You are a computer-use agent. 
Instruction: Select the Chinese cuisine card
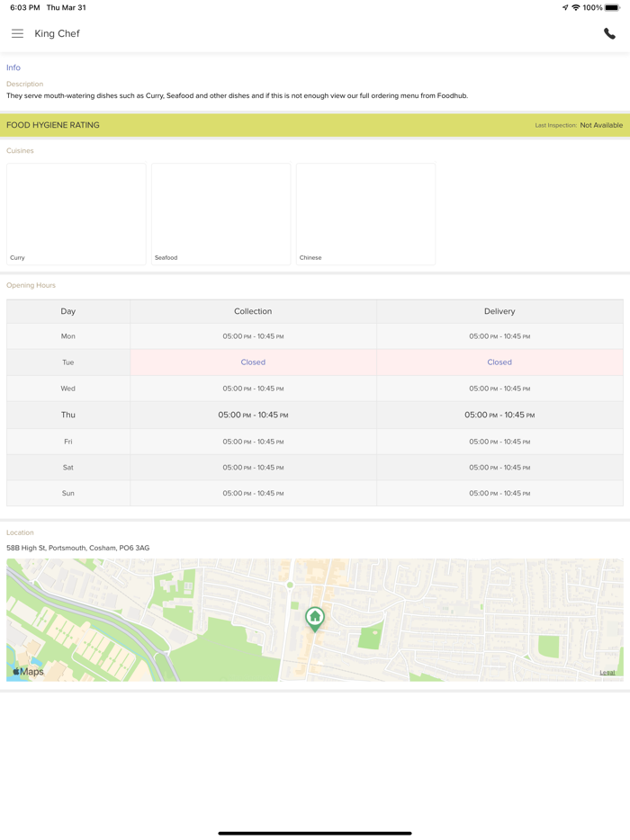[365, 214]
